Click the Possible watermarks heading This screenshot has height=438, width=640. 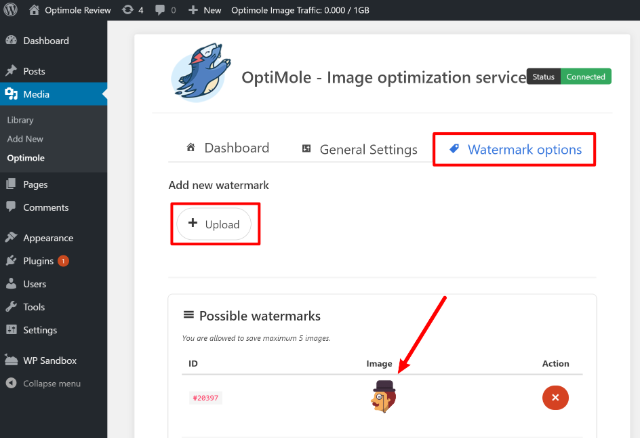(260, 316)
